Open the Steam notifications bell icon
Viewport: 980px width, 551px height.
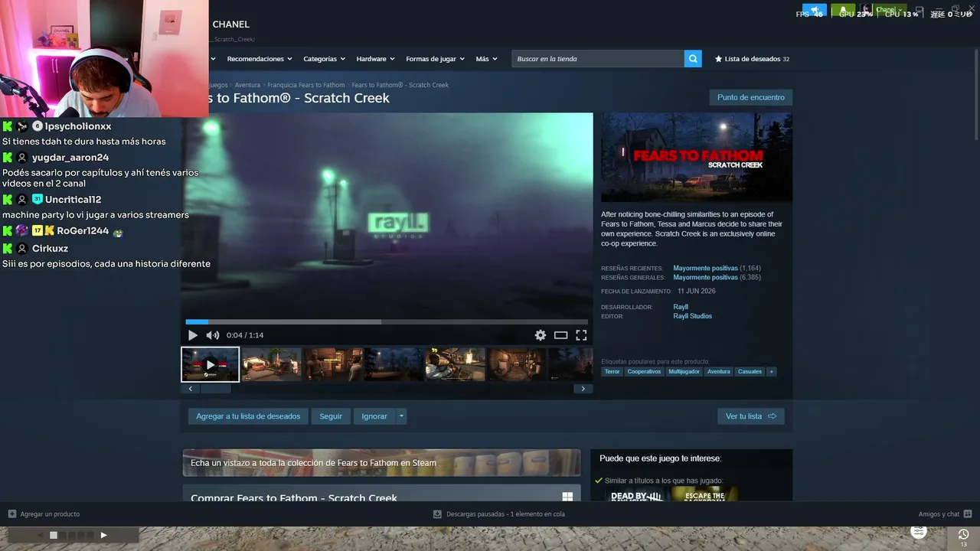843,11
